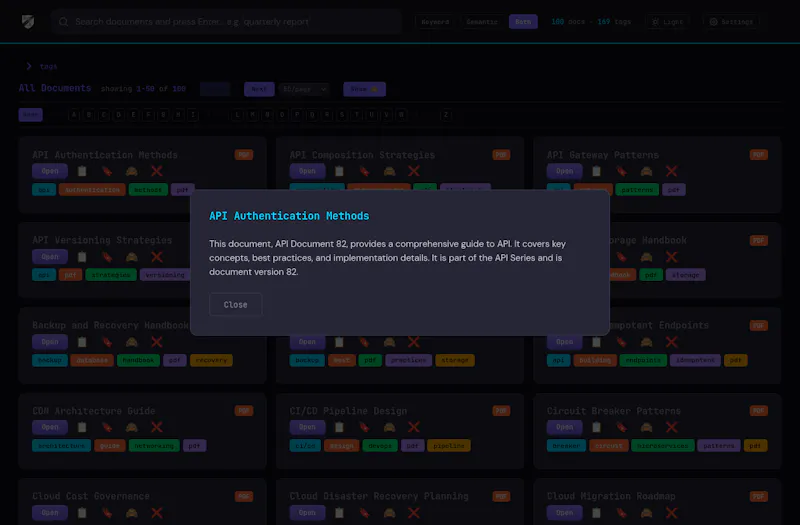Click red X on Circuit Breaker Patterns
This screenshot has height=525, width=800.
pyautogui.click(x=671, y=427)
